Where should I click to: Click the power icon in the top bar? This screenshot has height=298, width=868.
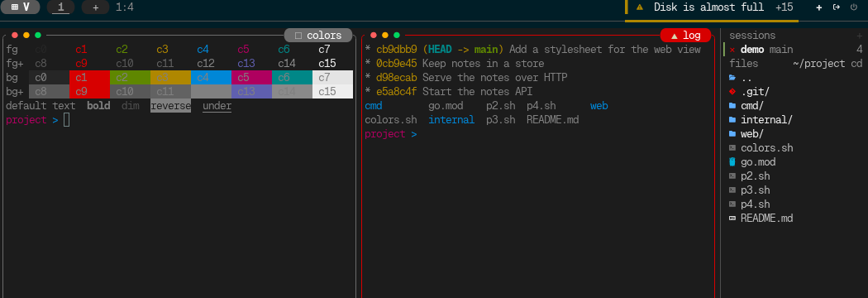pos(853,7)
